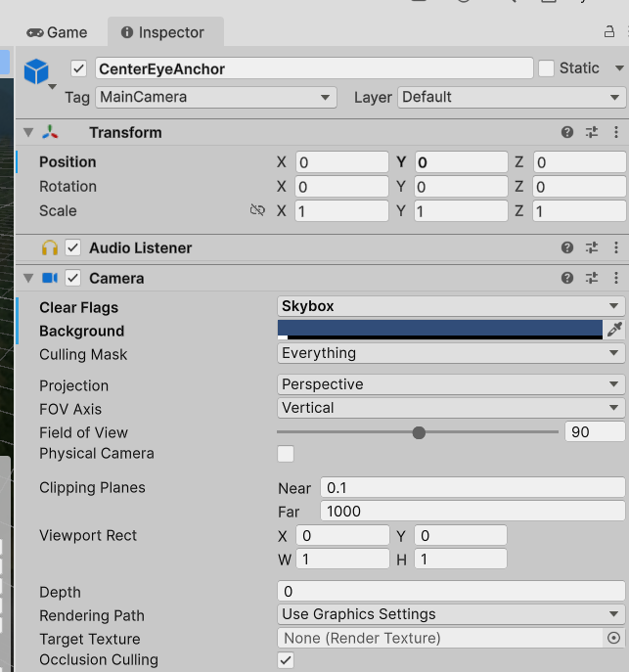Click Position Y field

point(461,162)
